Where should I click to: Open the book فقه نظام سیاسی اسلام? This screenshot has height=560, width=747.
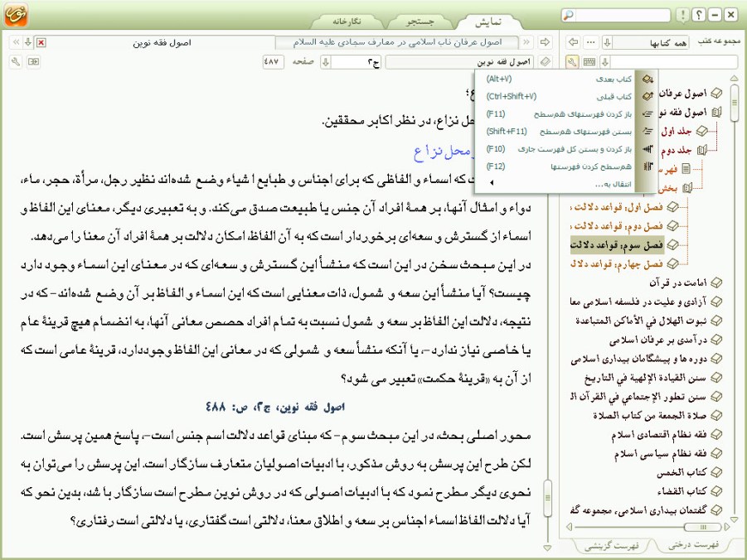(660, 454)
